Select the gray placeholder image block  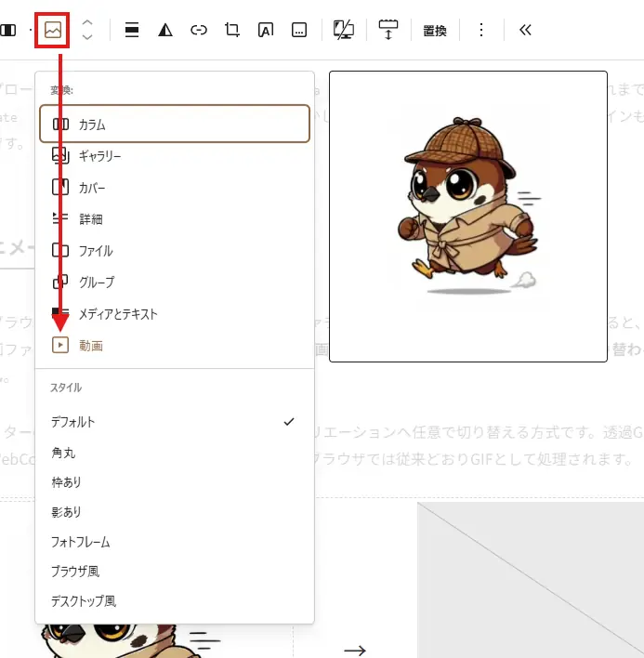pos(531,580)
